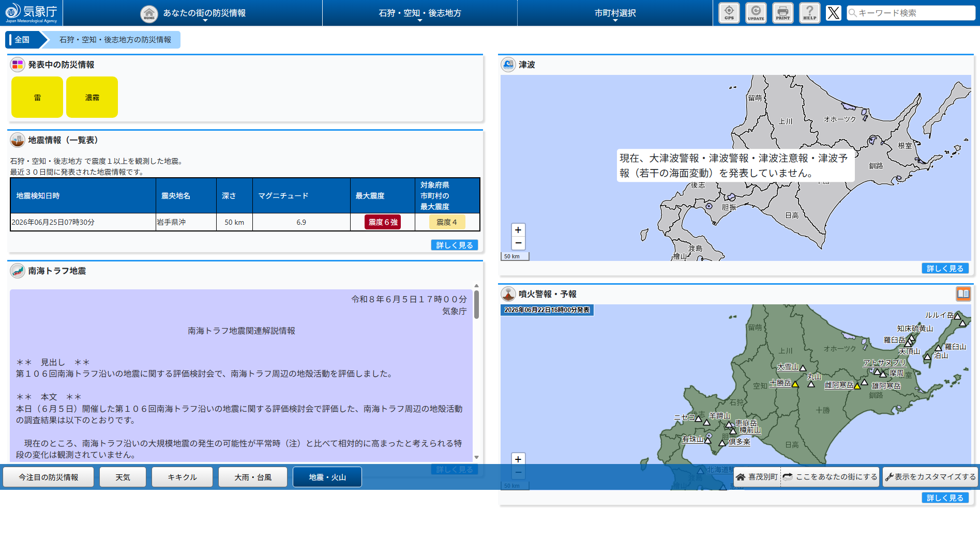Open the yellow 雷 warning tile
The width and height of the screenshot is (980, 541).
[37, 97]
